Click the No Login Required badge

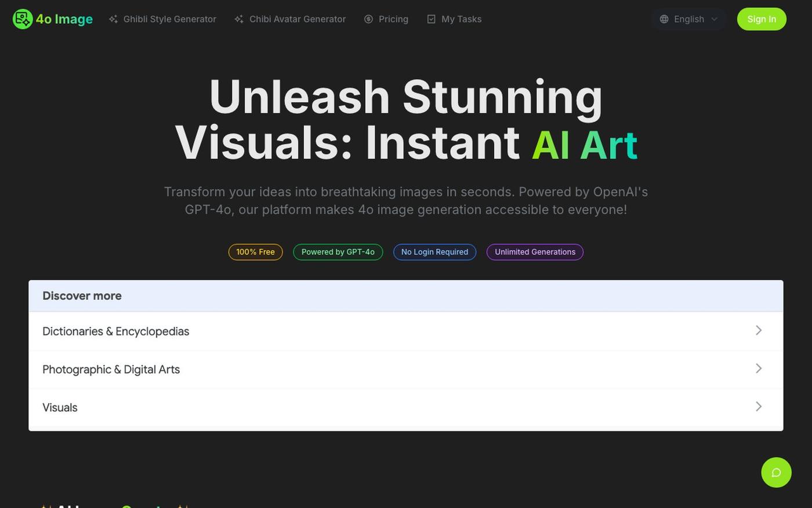click(434, 252)
